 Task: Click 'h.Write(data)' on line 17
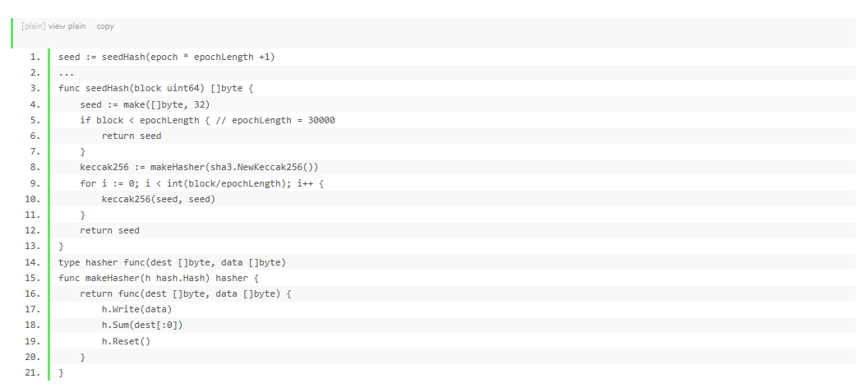pyautogui.click(x=136, y=309)
